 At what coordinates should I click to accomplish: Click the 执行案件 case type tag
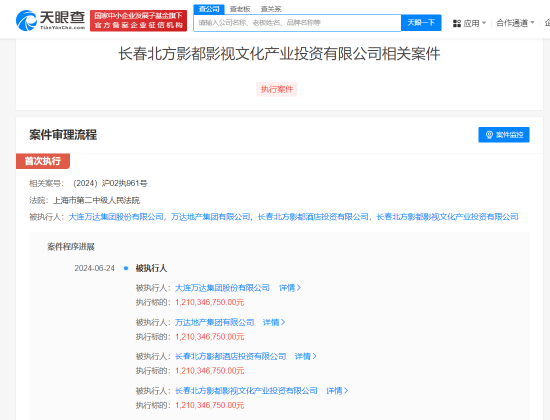pyautogui.click(x=277, y=89)
